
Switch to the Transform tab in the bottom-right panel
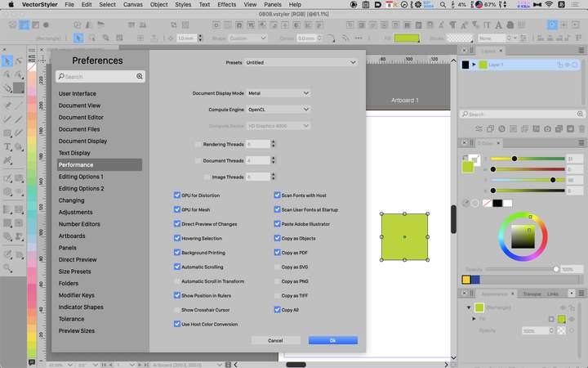click(532, 294)
